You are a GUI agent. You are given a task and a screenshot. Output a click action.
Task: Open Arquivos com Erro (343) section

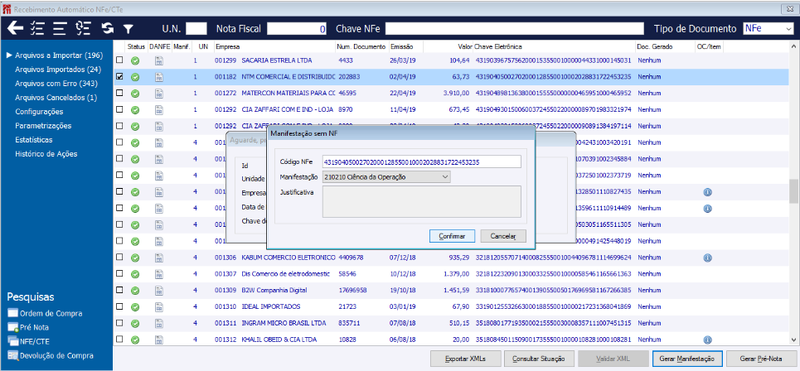[x=56, y=83]
